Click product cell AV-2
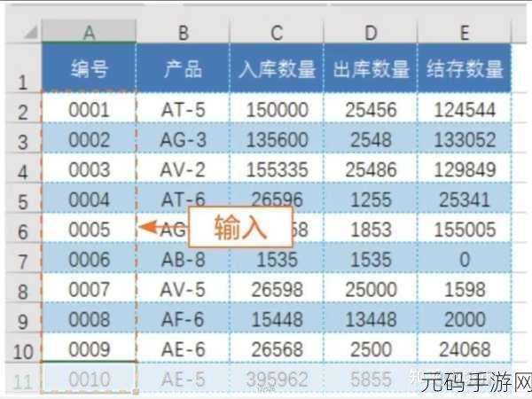The height and width of the screenshot is (399, 532). [184, 168]
